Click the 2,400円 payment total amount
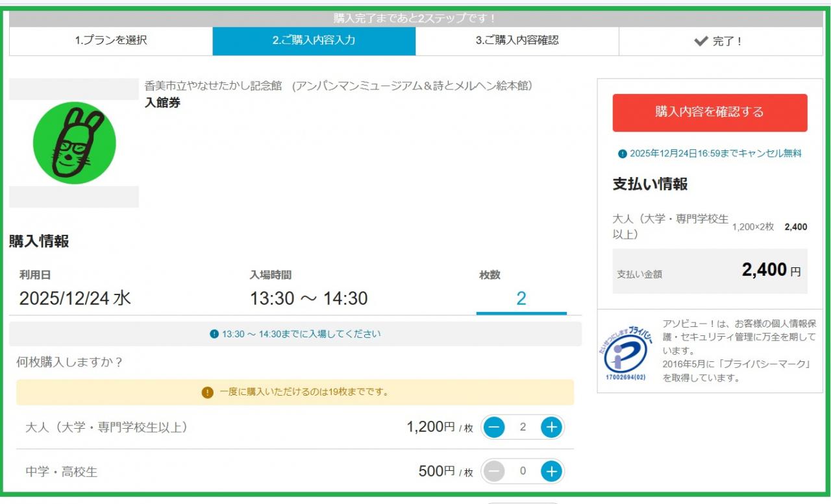 point(771,270)
